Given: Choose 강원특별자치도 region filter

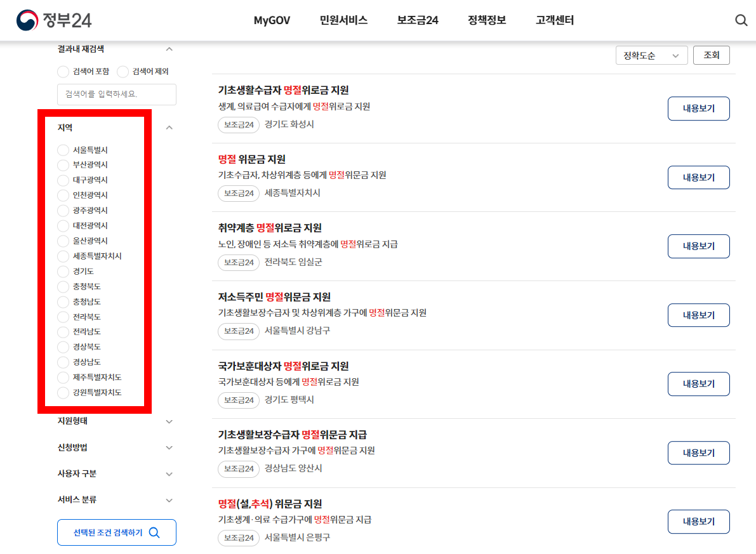Looking at the screenshot, I should (63, 392).
